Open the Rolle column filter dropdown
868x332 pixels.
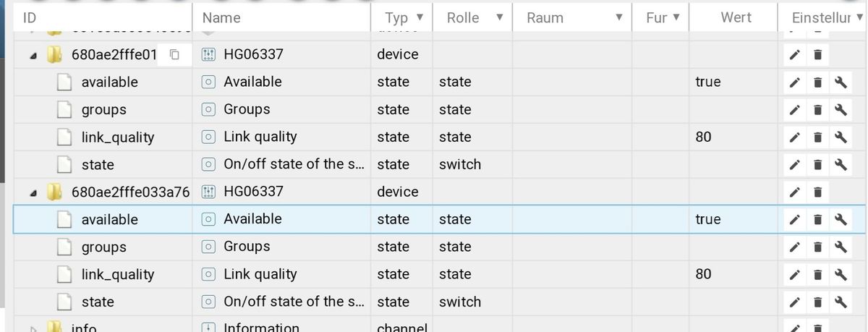(499, 18)
